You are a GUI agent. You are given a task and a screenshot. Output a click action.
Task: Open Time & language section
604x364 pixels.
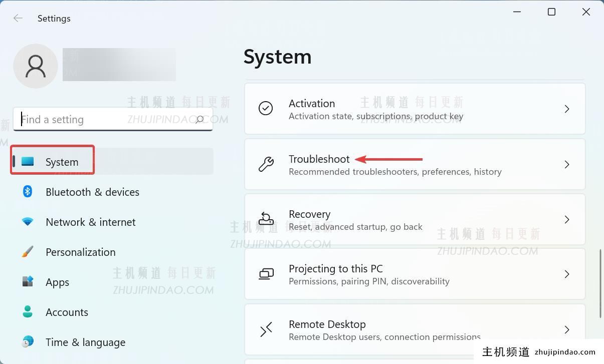click(x=85, y=342)
